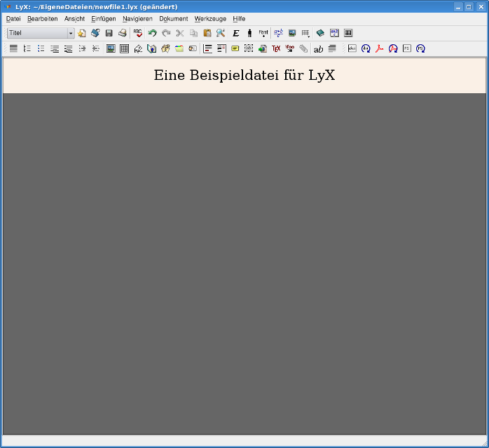The image size is (489, 448).
Task: View DVI output icon
Action: 352,48
